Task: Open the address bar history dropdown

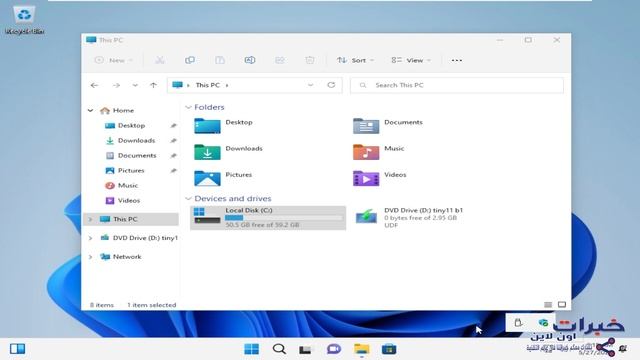Action: 310,85
